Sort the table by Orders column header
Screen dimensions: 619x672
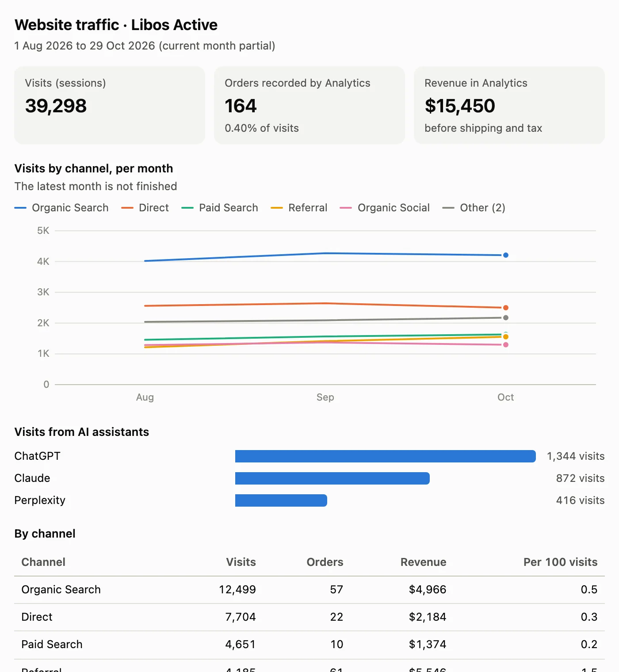(x=325, y=562)
